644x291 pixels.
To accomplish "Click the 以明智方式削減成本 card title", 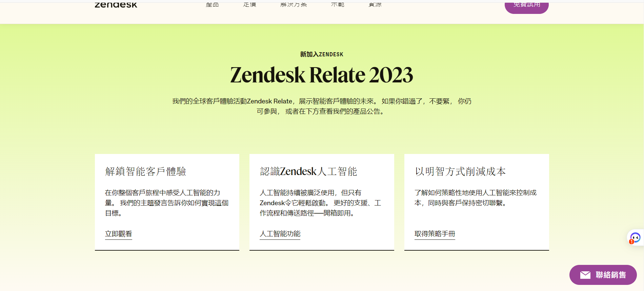I will pyautogui.click(x=460, y=172).
